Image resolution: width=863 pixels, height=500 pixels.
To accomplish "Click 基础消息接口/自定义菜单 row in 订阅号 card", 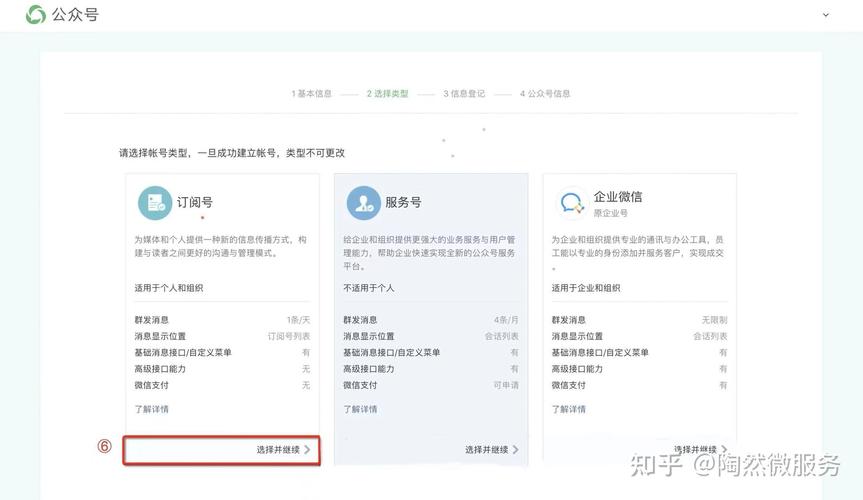I will (x=222, y=352).
